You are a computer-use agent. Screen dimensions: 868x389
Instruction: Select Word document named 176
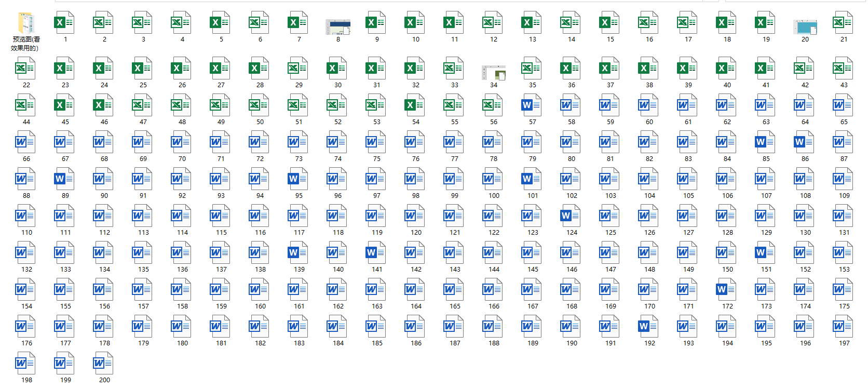pos(26,327)
